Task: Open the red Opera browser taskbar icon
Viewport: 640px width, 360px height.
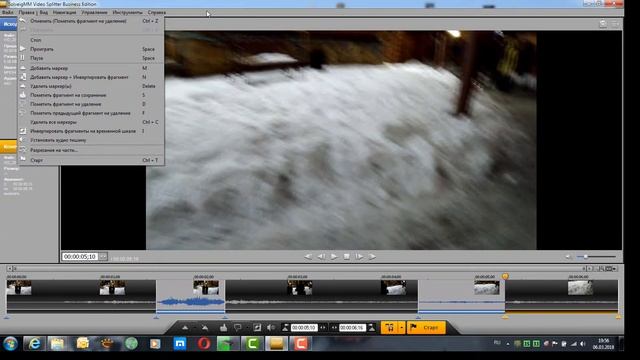Action: coord(204,344)
